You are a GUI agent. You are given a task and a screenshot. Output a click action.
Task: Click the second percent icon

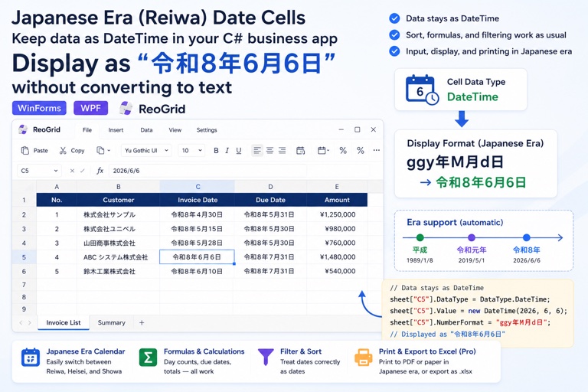pos(361,150)
